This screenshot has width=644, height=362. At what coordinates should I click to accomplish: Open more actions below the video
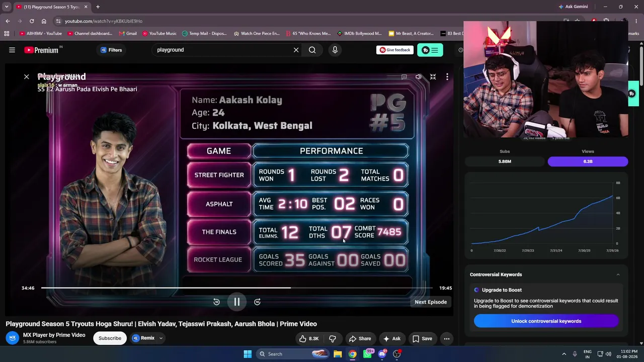pos(447,338)
